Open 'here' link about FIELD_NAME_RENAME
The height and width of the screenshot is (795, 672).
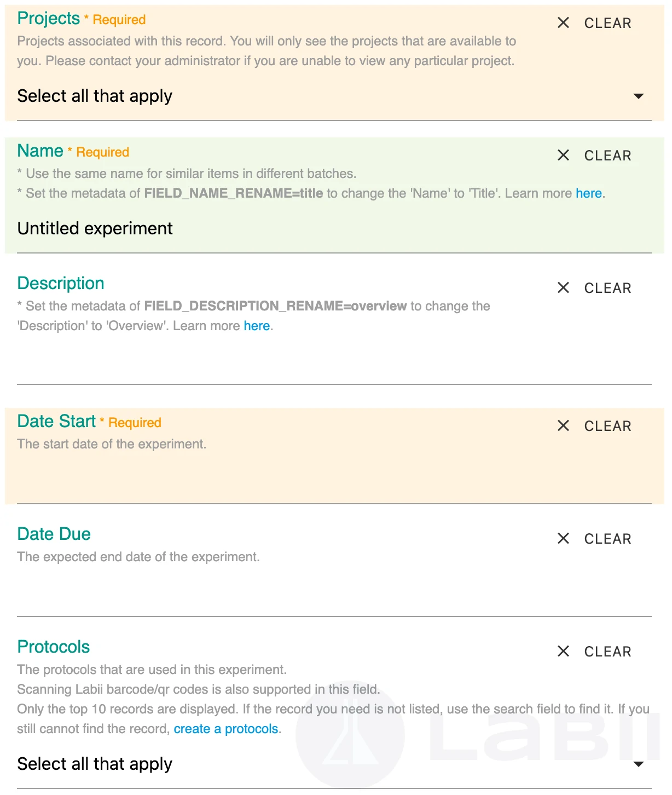coord(589,193)
